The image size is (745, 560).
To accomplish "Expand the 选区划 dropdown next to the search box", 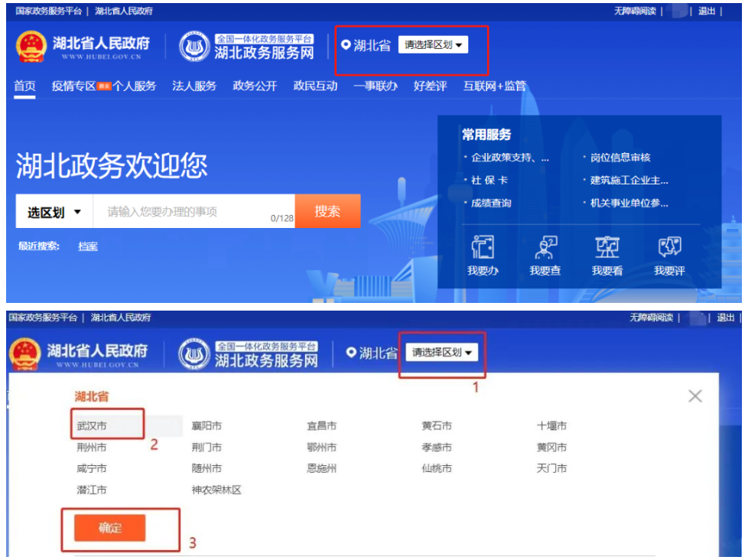I will tap(54, 212).
